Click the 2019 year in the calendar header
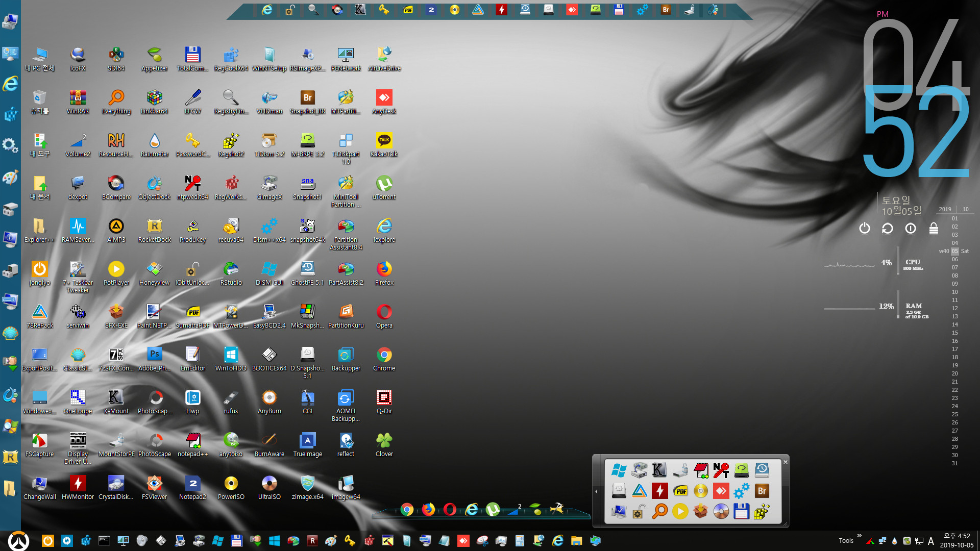980x551 pixels. [x=945, y=209]
